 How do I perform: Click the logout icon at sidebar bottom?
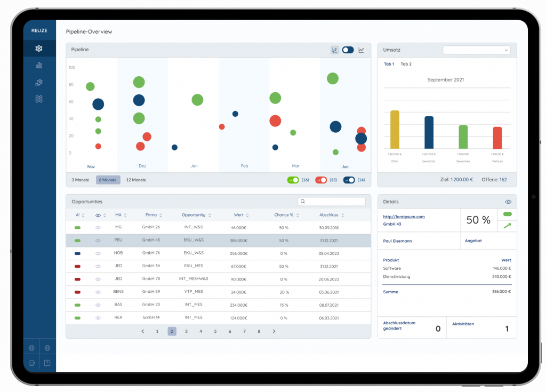(32, 363)
